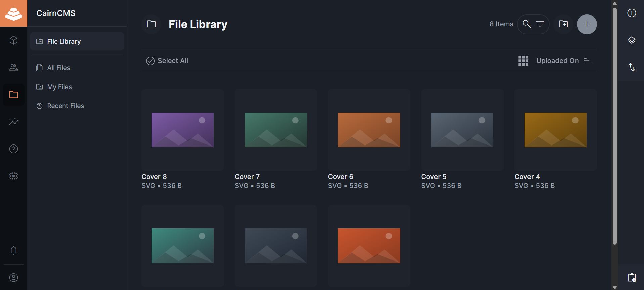Click the Cover 4 file name
This screenshot has height=290, width=644.
pos(527,177)
